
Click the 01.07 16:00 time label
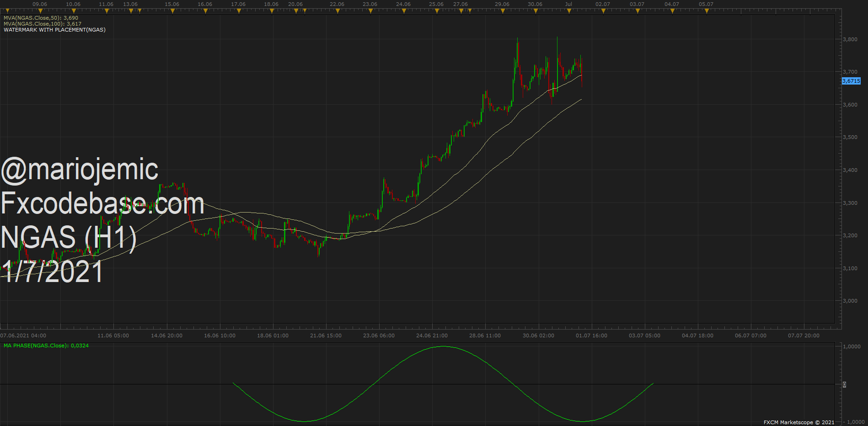click(591, 335)
